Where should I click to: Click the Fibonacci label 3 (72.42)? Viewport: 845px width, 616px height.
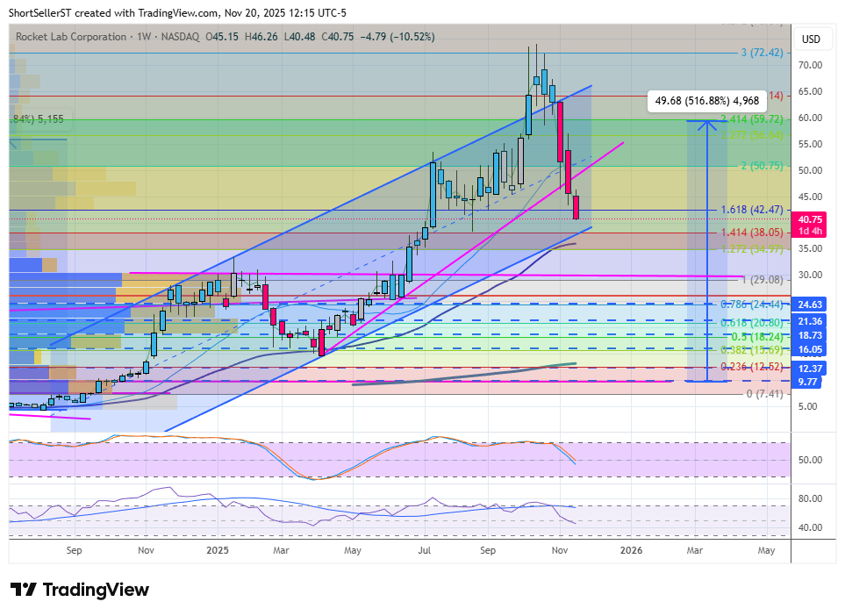point(762,53)
